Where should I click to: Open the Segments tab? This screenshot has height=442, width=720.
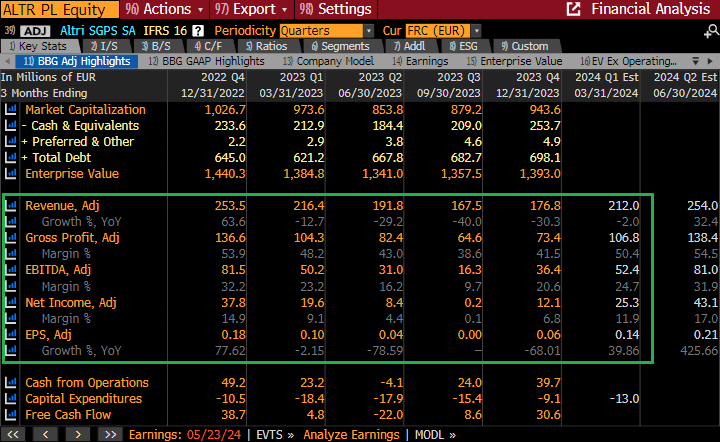tap(339, 46)
